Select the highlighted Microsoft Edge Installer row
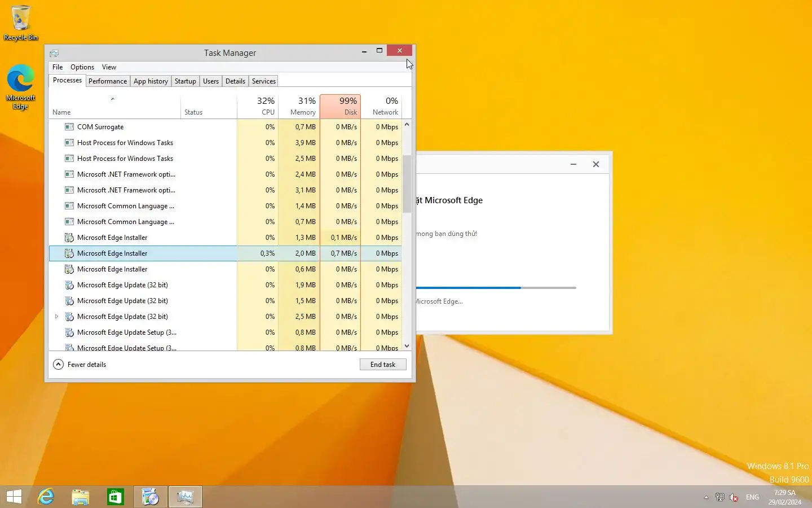The image size is (812, 508). tap(226, 253)
